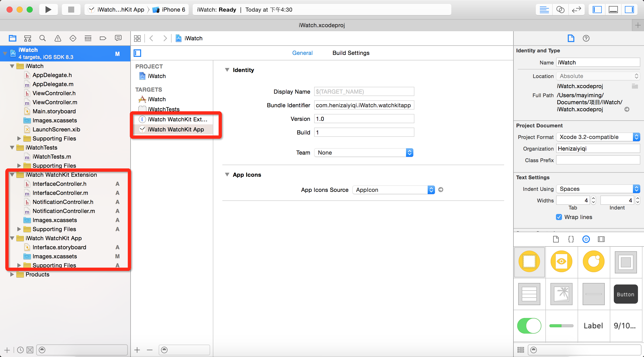Go forward in editor history
644x357 pixels.
(165, 38)
